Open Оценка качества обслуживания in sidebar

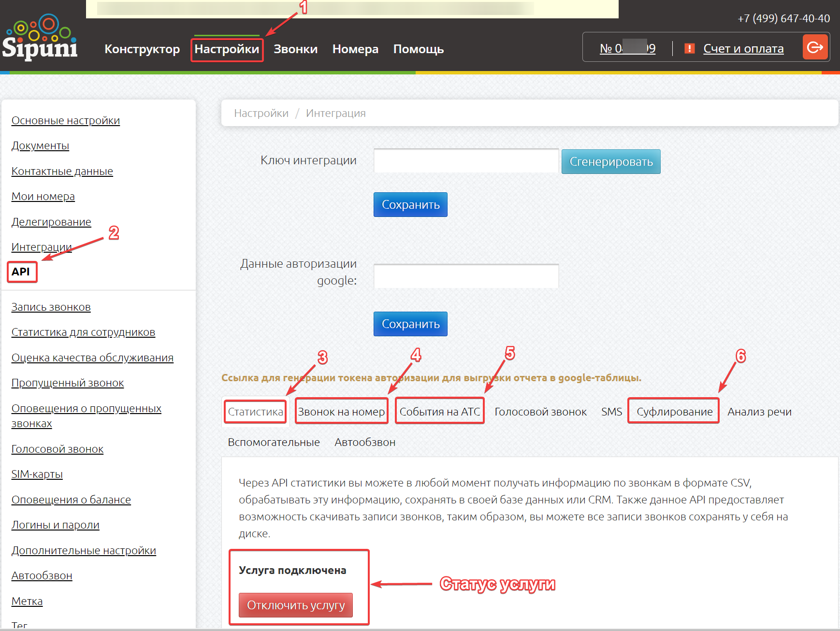point(92,358)
